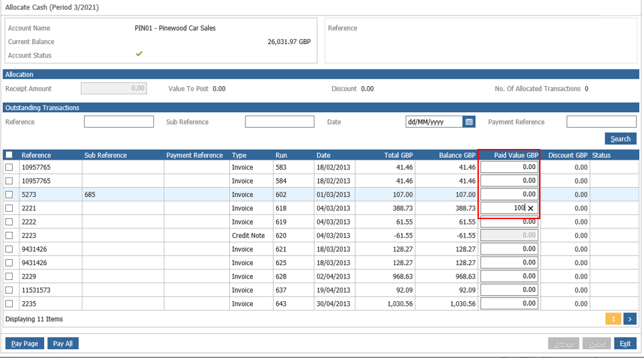644x358 pixels.
Task: Sort by the Payment Reference column header
Action: coord(194,155)
